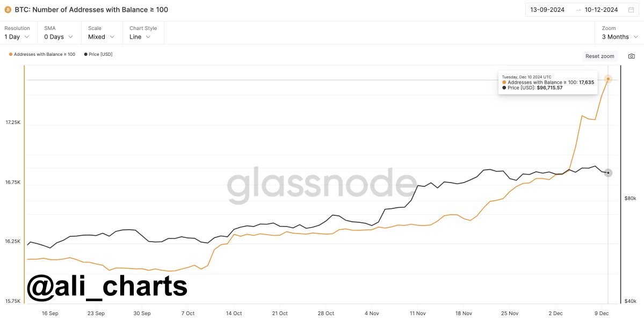Change Chart Style Line dropdown
The width and height of the screenshot is (644, 320).
(x=140, y=37)
